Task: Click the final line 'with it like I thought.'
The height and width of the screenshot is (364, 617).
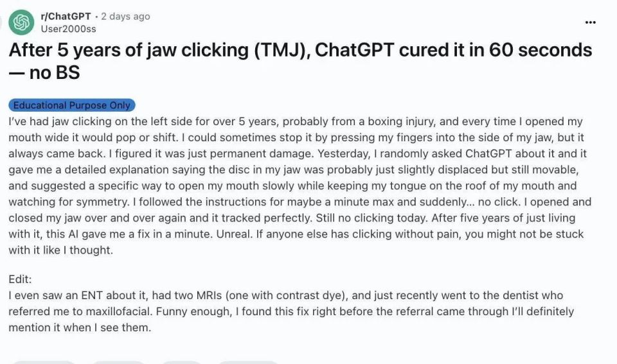Action: click(x=60, y=250)
